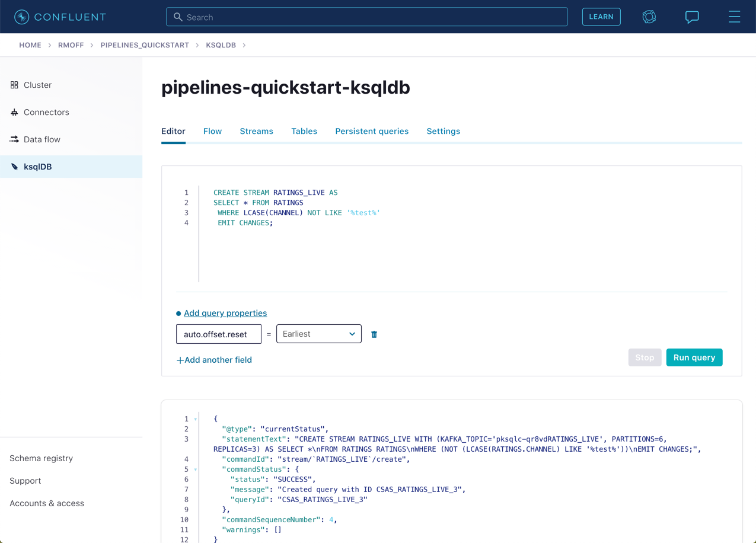Open Schema registry link

42,458
